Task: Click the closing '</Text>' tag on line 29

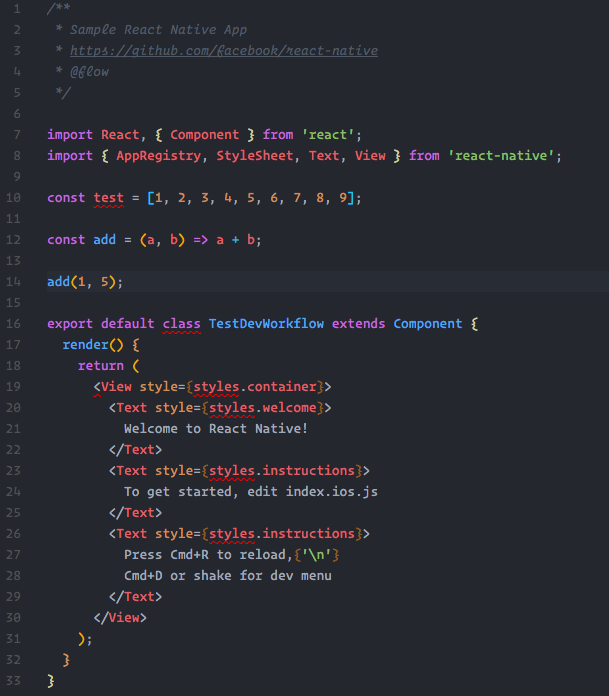Action: 135,597
